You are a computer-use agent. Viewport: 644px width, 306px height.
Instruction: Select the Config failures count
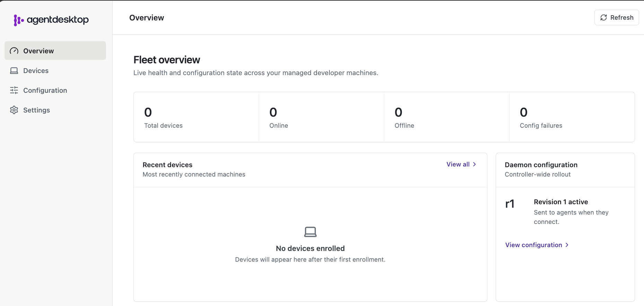pyautogui.click(x=524, y=112)
